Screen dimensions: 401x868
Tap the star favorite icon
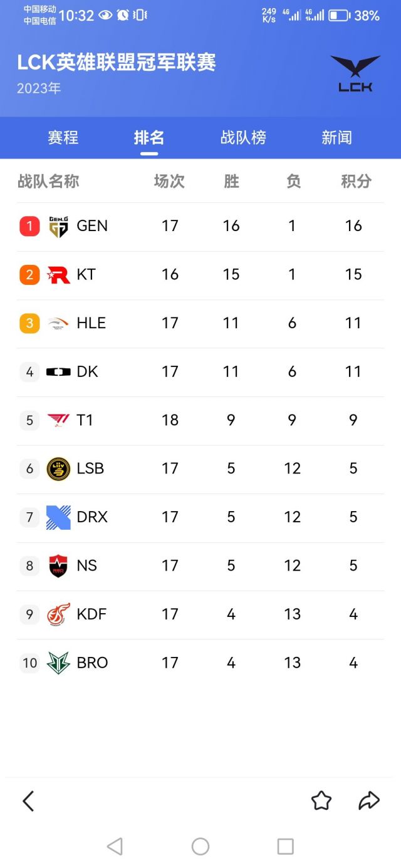[x=321, y=800]
